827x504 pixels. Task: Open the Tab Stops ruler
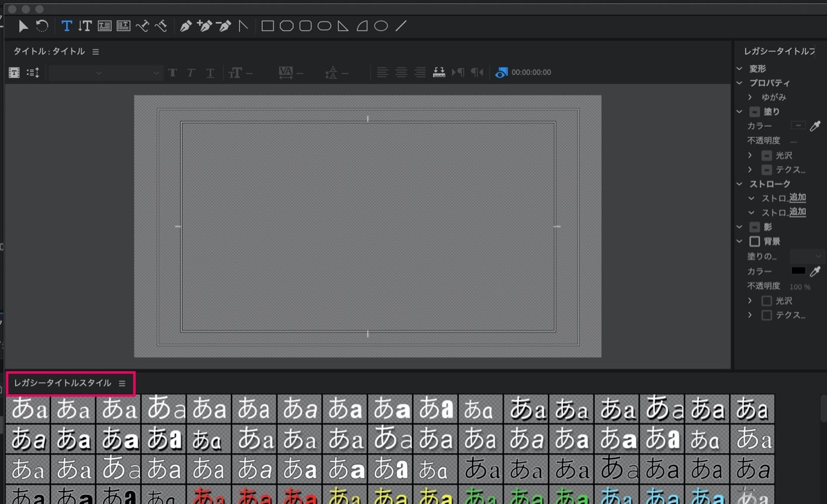[439, 72]
